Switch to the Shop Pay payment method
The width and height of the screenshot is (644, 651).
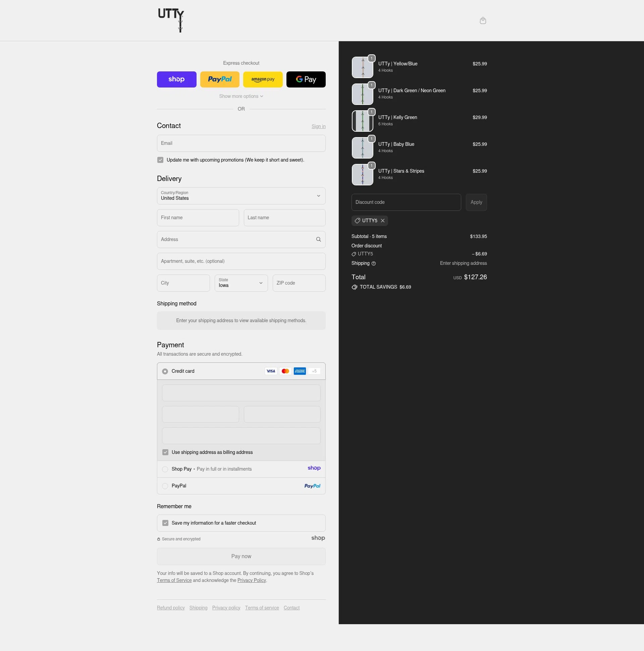pos(165,469)
